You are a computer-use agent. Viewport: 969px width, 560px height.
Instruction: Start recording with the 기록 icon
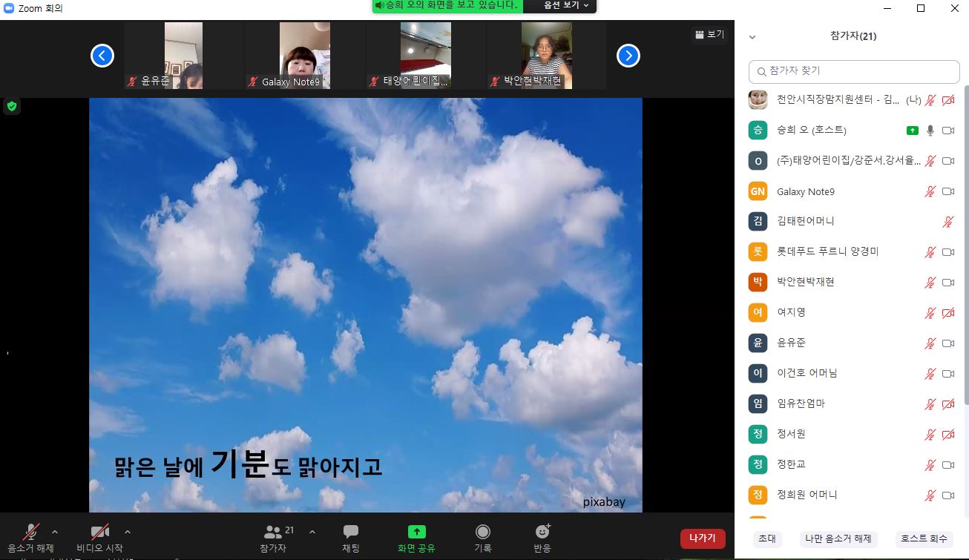[483, 532]
